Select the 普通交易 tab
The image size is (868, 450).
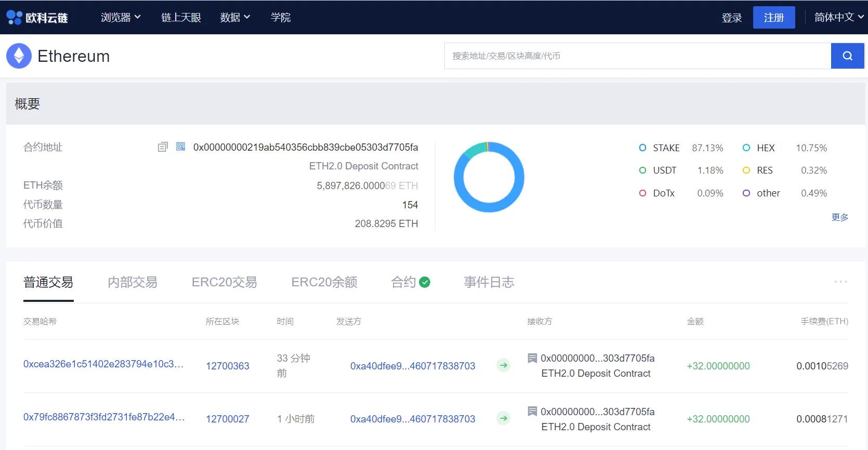pos(48,282)
